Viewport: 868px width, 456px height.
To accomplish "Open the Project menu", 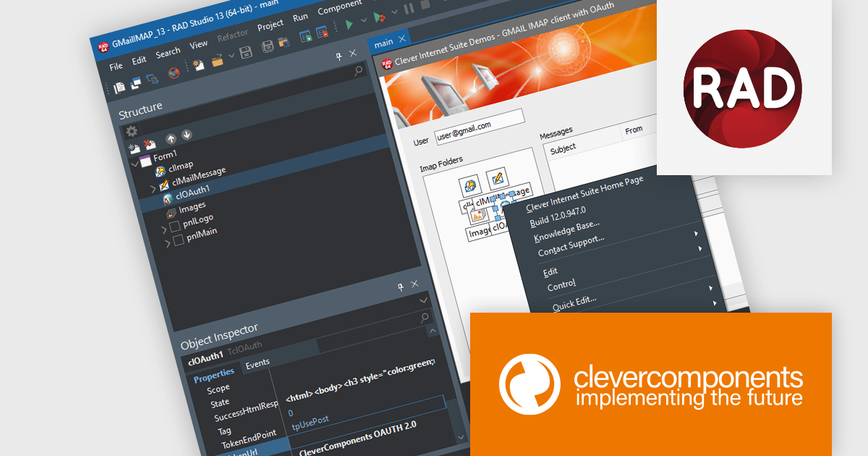I will click(x=270, y=26).
